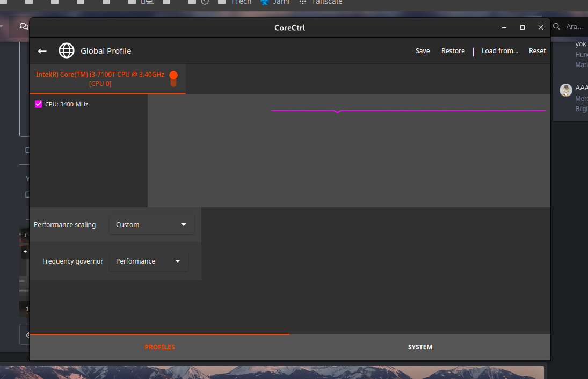The height and width of the screenshot is (379, 588).
Task: Select the Intel Core i3-7100T CPU 0 tab
Action: click(107, 79)
